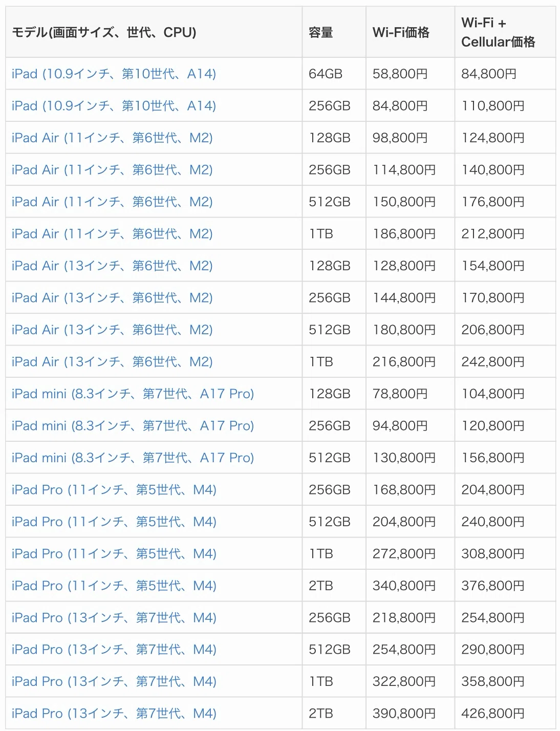Open iPad Air 11-inch link priced 98,800円
The height and width of the screenshot is (731, 560).
coord(112,138)
